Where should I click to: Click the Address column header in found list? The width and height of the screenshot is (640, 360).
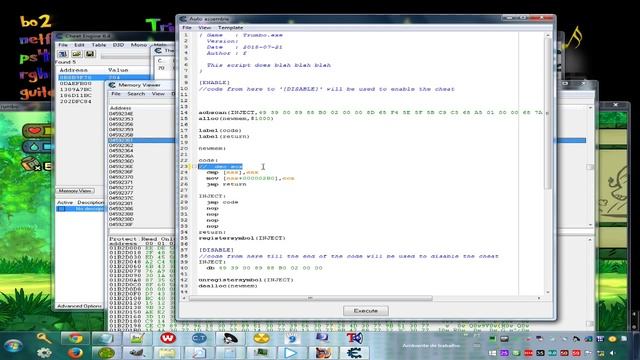(x=73, y=70)
